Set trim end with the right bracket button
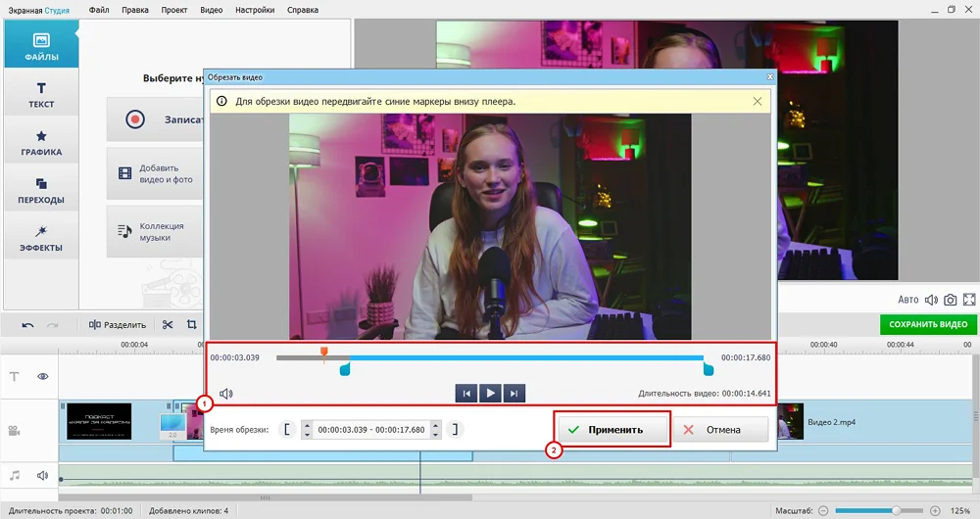Viewport: 980px width, 519px height. (x=455, y=430)
